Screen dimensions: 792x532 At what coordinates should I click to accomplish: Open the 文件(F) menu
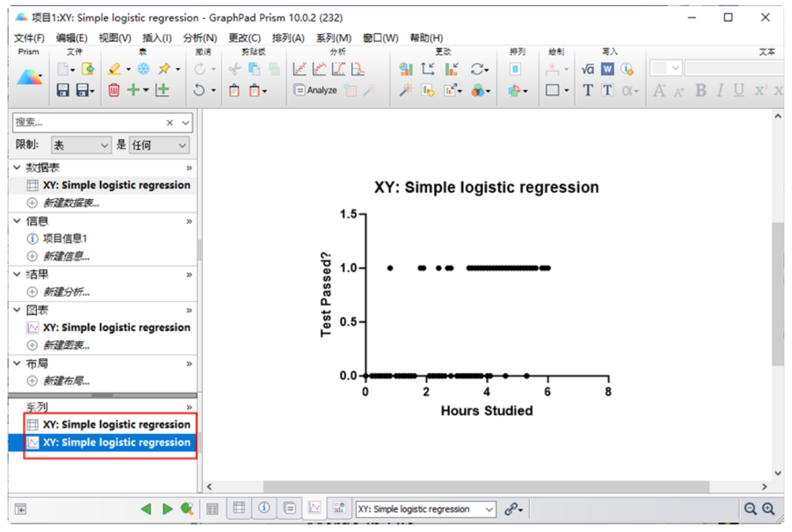29,38
